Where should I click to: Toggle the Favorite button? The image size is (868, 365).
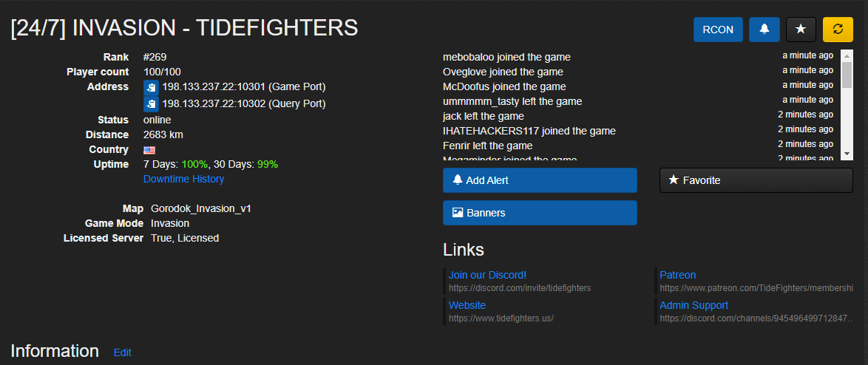(x=756, y=180)
